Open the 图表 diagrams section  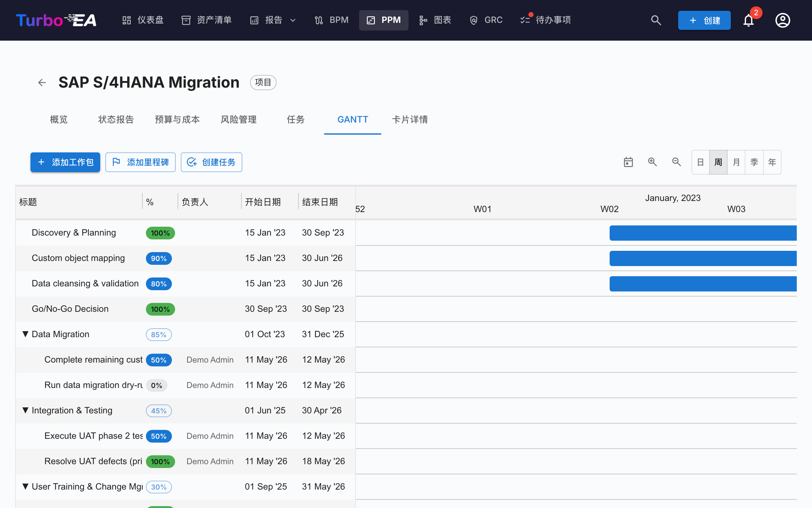[x=435, y=20]
